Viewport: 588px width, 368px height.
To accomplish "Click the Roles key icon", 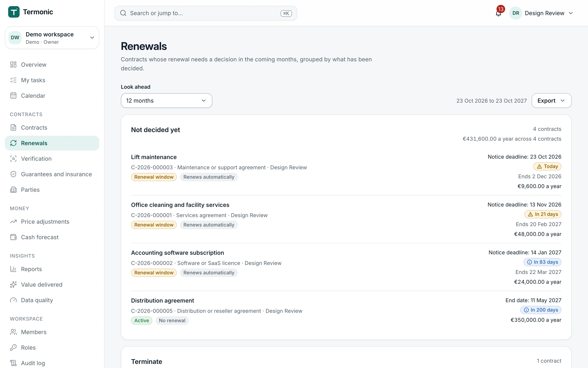I will (x=13, y=348).
